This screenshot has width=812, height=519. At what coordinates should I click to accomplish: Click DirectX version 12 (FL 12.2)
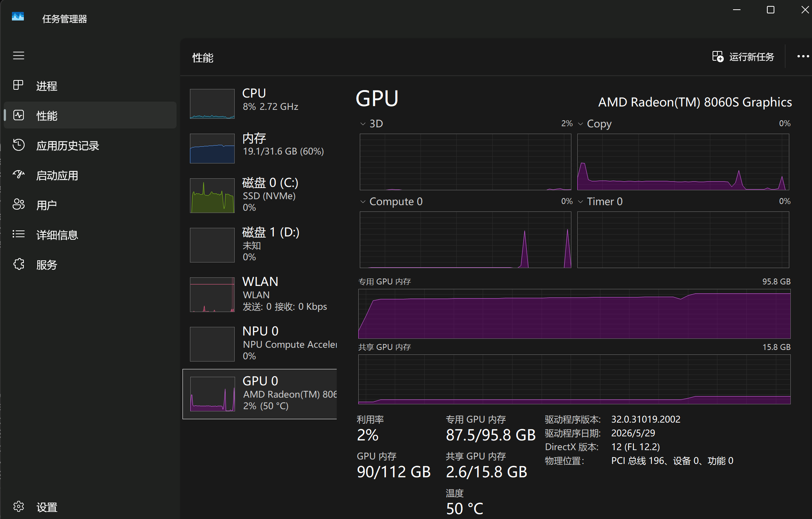tap(635, 447)
